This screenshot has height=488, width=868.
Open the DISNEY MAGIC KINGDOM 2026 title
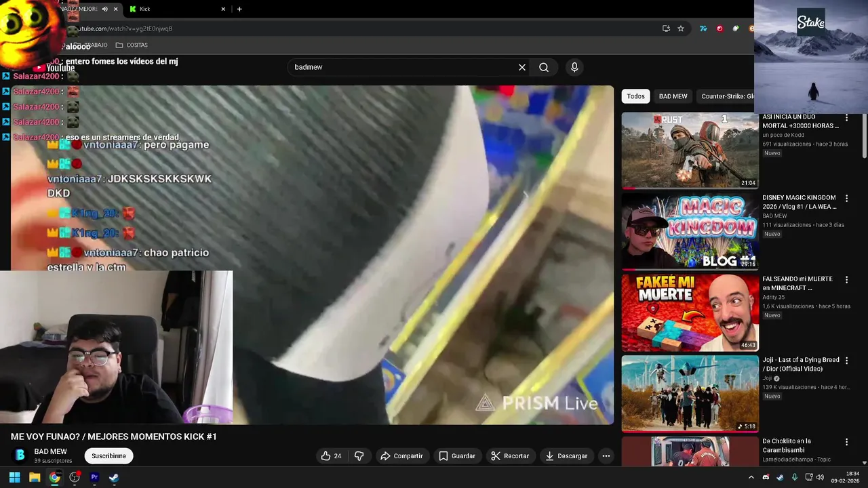(x=800, y=202)
